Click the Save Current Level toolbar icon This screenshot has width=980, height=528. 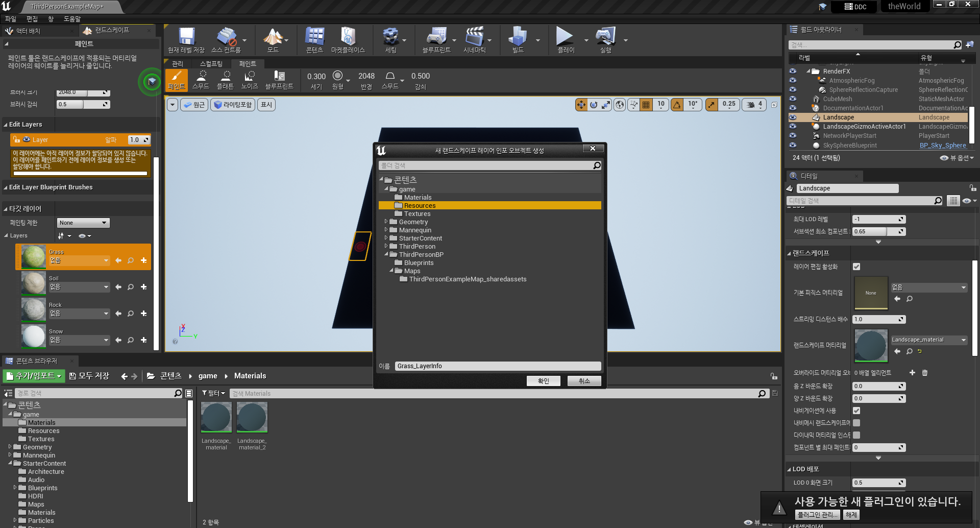coord(186,40)
